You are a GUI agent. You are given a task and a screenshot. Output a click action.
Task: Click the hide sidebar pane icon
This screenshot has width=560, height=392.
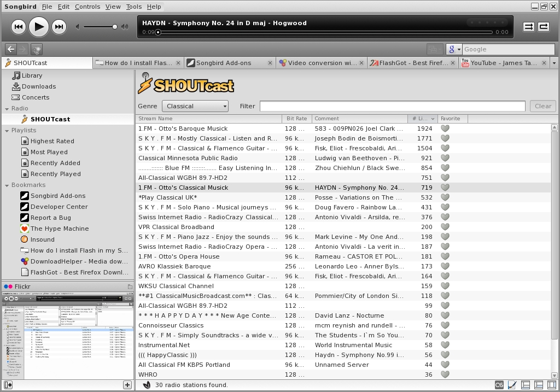coord(8,385)
